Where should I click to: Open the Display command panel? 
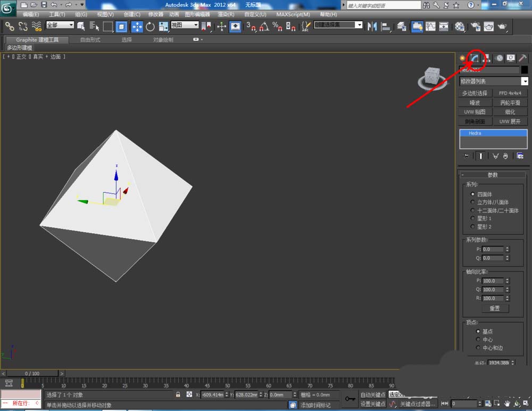click(x=511, y=58)
